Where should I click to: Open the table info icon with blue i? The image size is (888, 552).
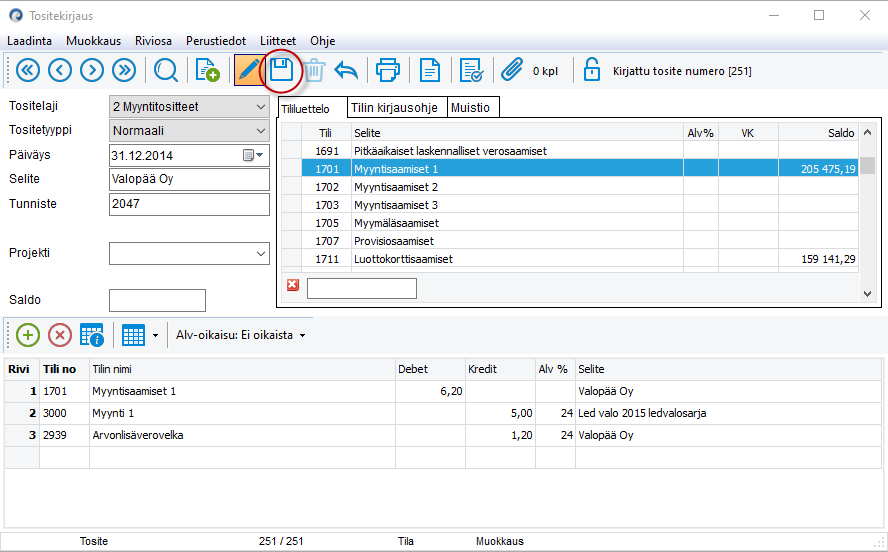coord(92,335)
